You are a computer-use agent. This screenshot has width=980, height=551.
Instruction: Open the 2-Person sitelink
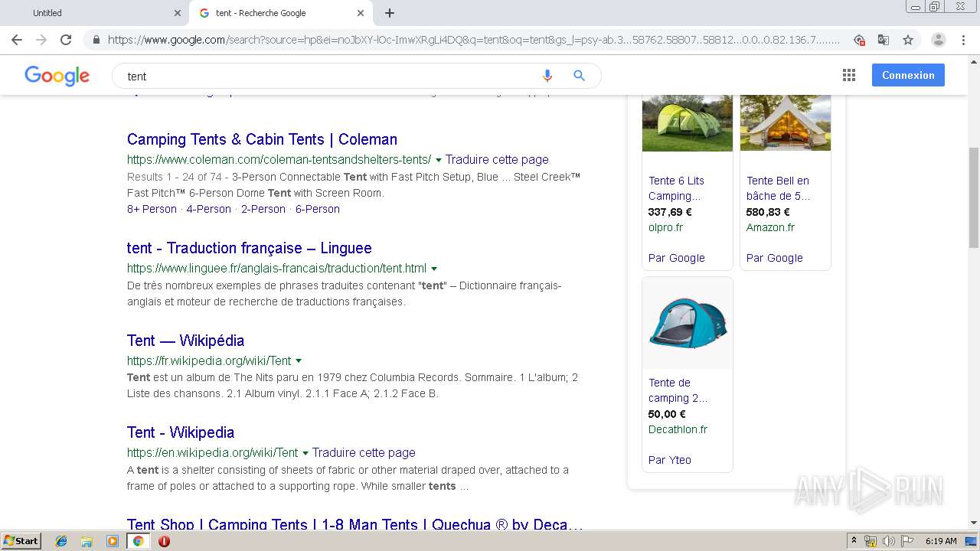(263, 209)
